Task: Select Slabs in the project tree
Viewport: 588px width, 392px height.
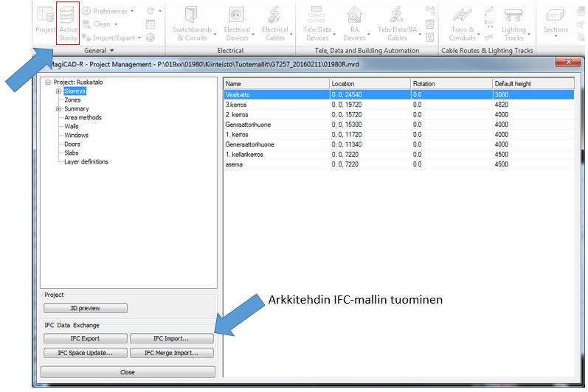Action: pos(72,153)
